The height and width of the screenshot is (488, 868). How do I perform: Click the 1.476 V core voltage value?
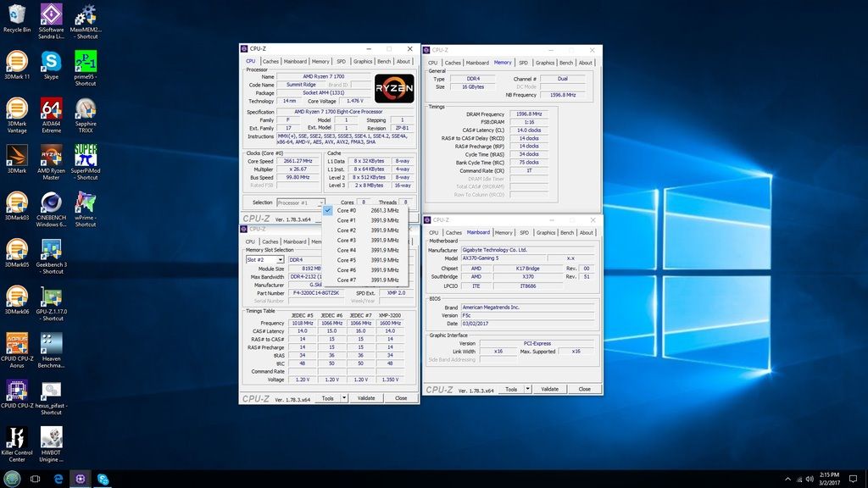[x=355, y=102]
